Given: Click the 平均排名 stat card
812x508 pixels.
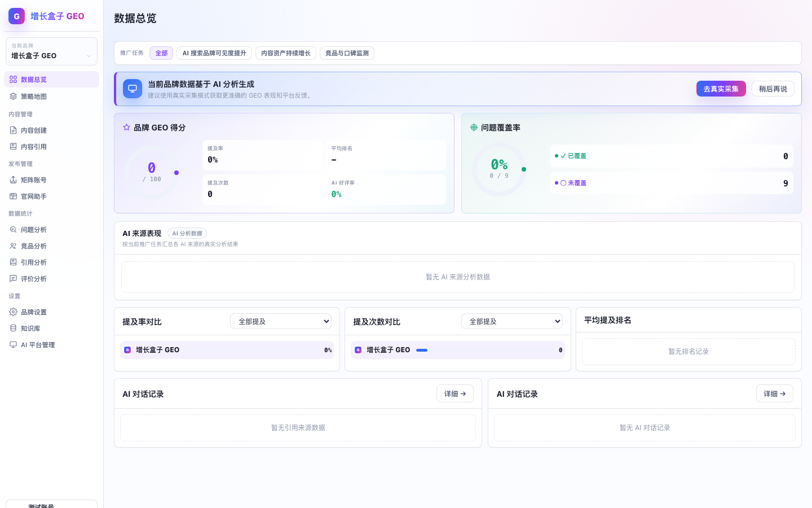Looking at the screenshot, I should click(x=386, y=155).
